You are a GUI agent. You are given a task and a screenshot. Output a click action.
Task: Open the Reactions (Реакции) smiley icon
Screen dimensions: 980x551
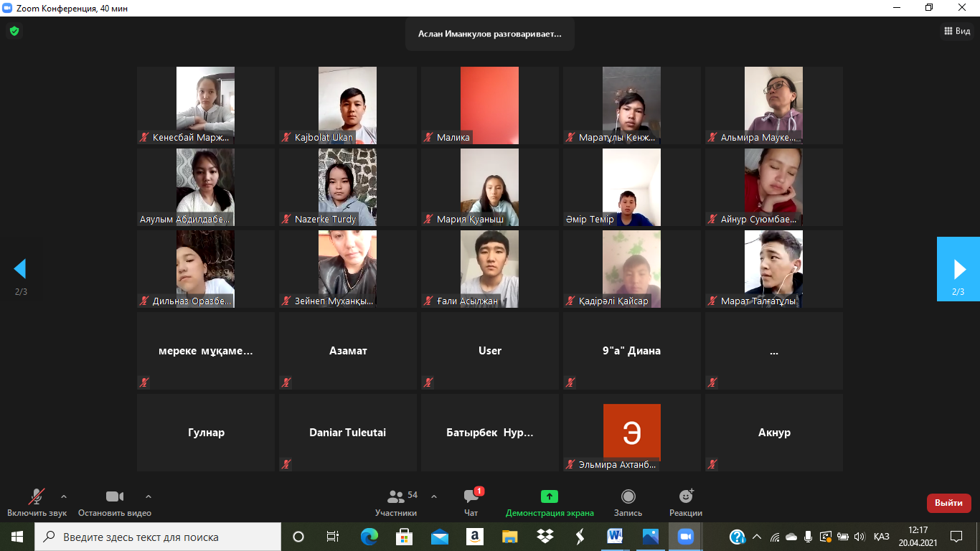point(686,496)
